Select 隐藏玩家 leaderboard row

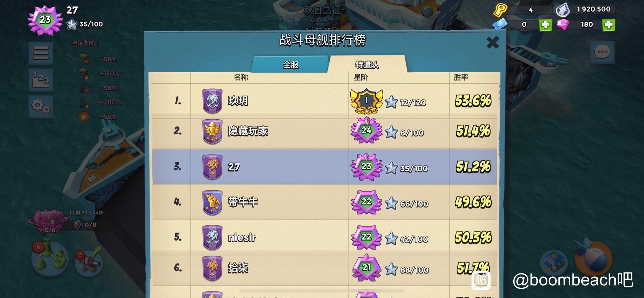[x=325, y=131]
